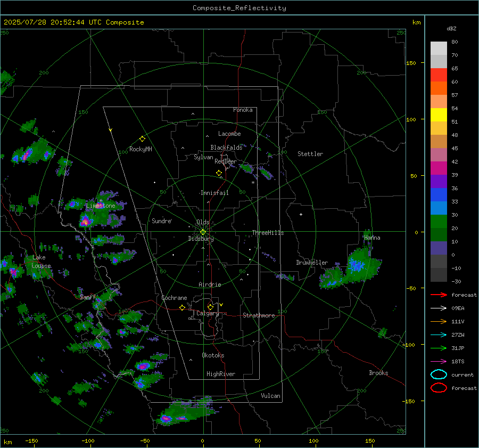Click the 'km' unit label at top right

416,22
